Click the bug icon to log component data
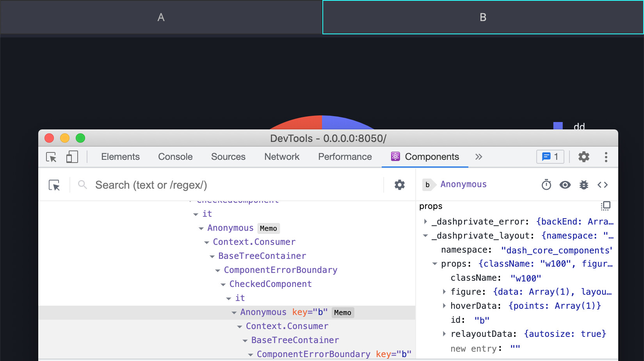 pyautogui.click(x=584, y=185)
